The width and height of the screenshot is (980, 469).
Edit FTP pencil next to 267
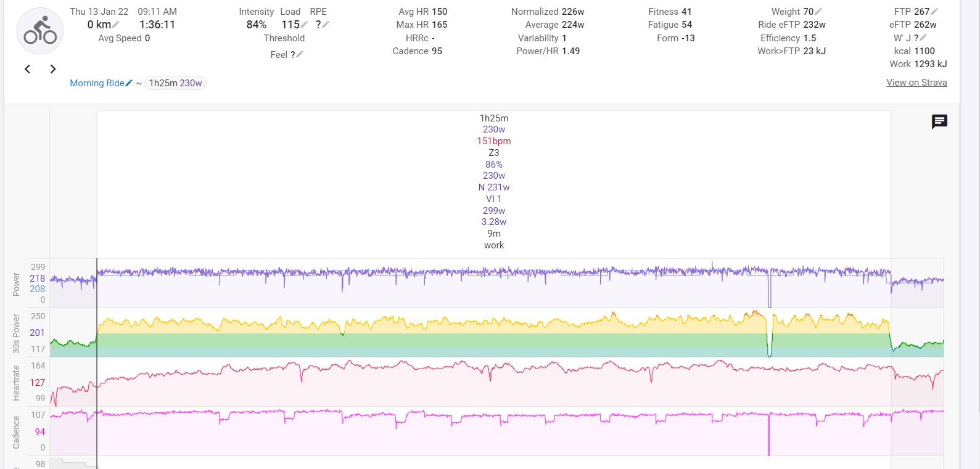(x=934, y=12)
